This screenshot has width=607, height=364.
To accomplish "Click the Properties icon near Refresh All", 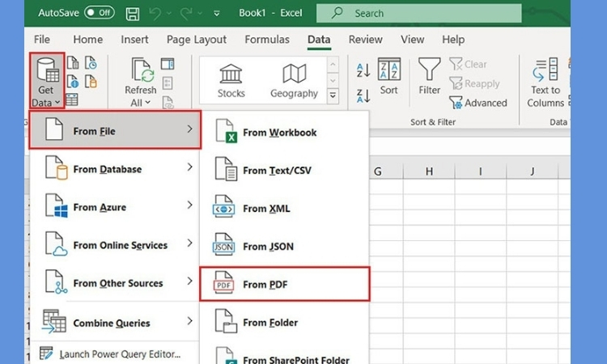I will [168, 83].
